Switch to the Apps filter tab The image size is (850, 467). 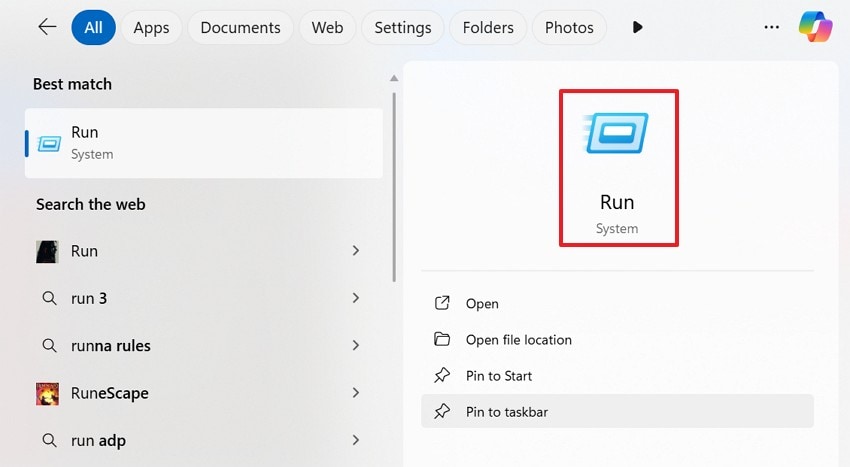pyautogui.click(x=151, y=27)
